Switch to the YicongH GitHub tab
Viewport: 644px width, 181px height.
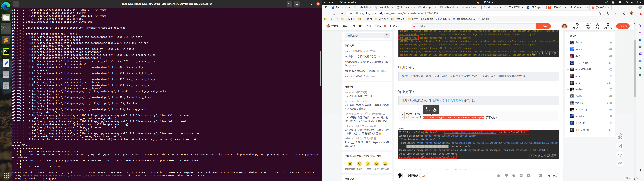427,7
